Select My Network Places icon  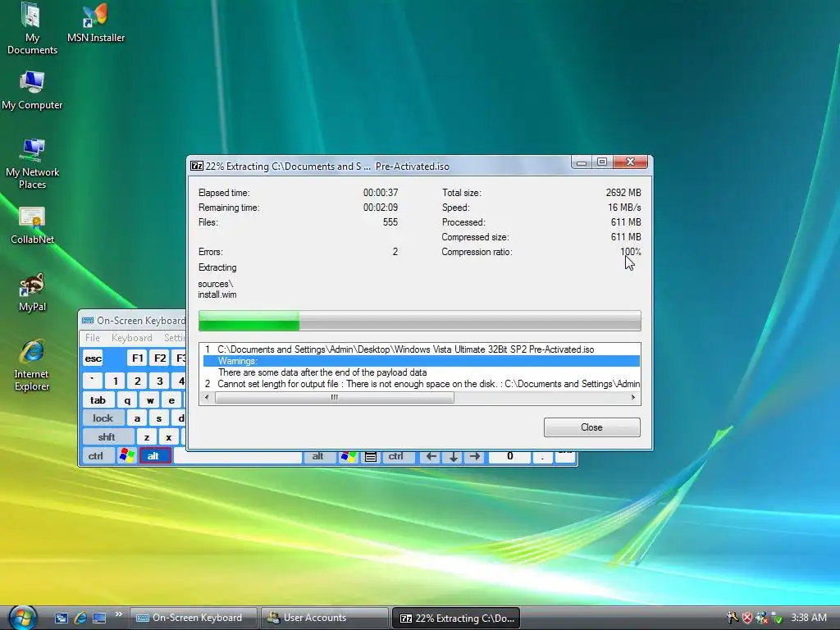click(32, 164)
